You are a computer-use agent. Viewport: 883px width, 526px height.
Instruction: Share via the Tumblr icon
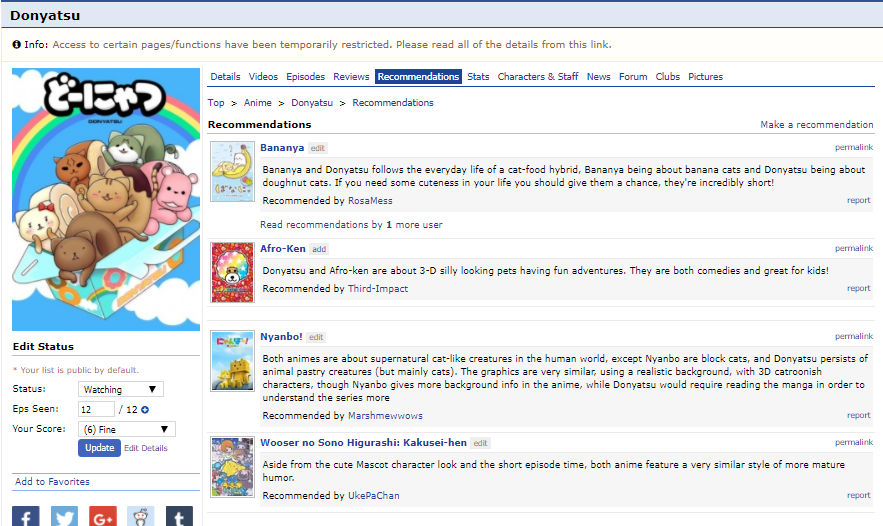179,516
